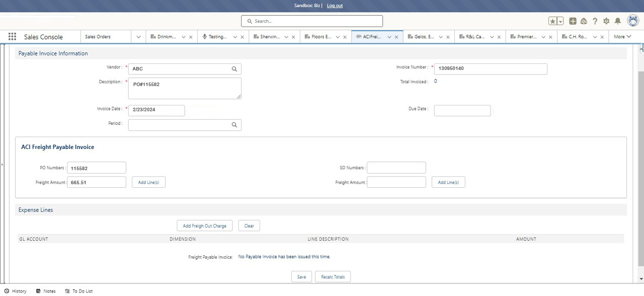Switch to the R&L Ca... workspace tab
Screen dimensions: 644x296
(x=474, y=37)
